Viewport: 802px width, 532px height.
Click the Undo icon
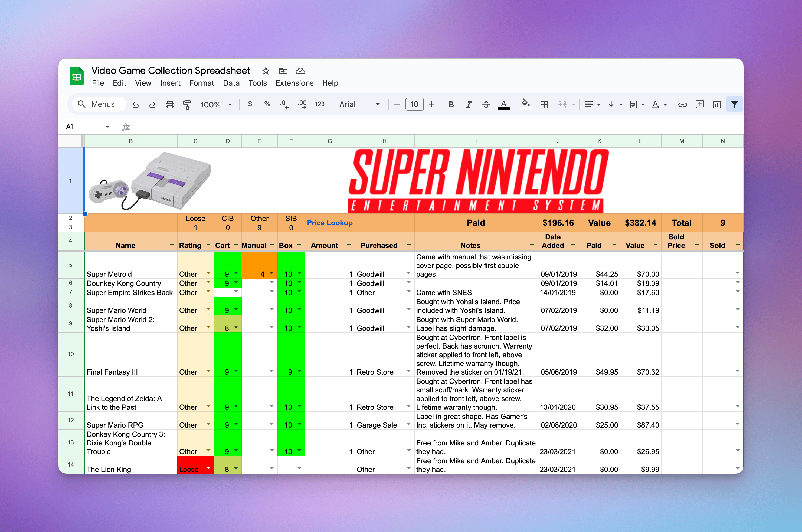[x=136, y=104]
